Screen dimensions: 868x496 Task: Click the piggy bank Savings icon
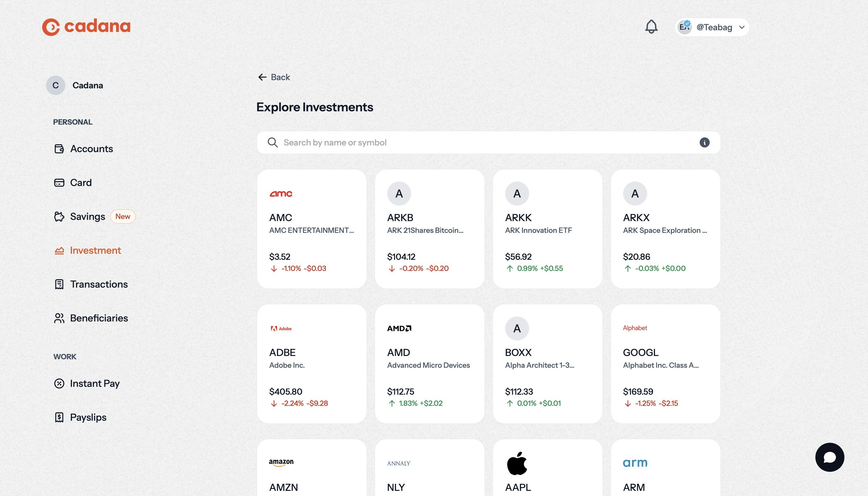tap(59, 217)
